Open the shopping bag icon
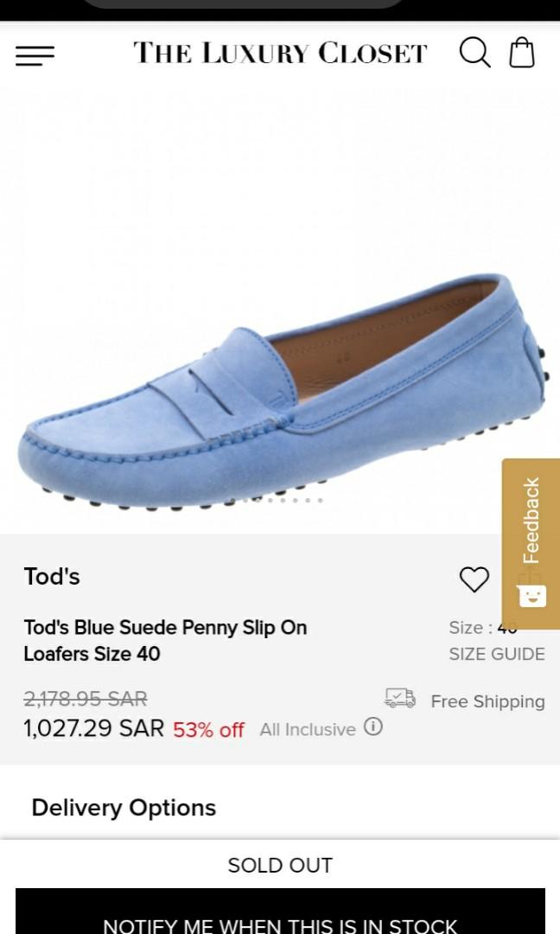 (x=523, y=53)
